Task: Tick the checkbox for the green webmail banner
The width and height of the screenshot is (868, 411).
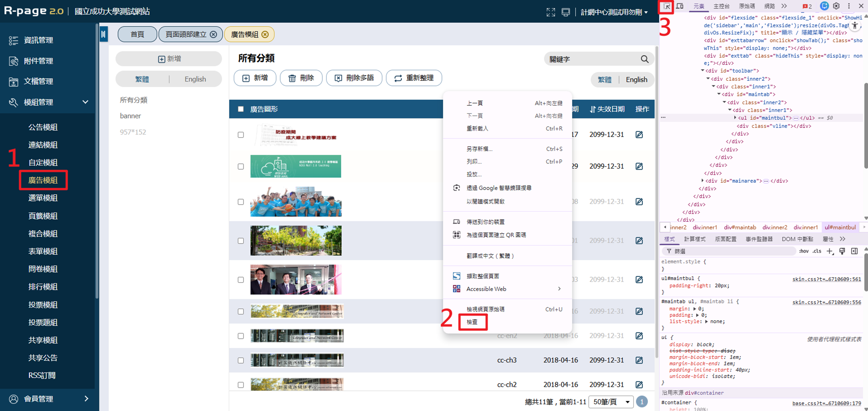Action: coord(241,166)
